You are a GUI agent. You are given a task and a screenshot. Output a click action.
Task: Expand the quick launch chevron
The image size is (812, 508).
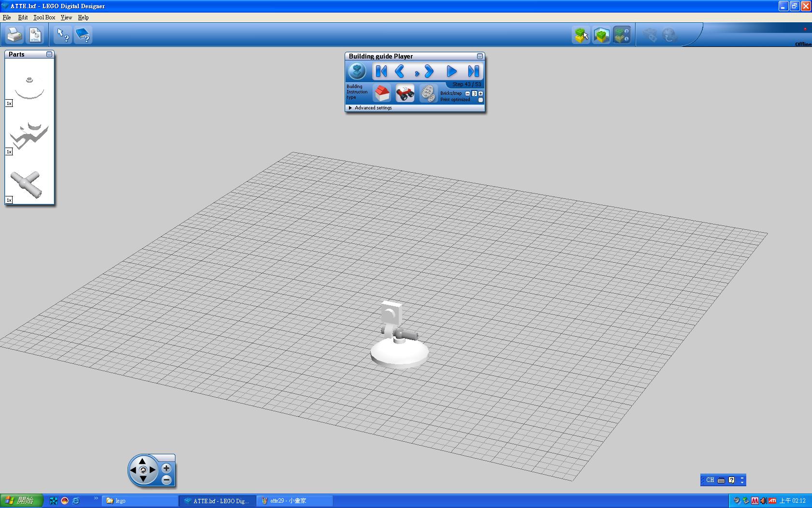coord(96,498)
